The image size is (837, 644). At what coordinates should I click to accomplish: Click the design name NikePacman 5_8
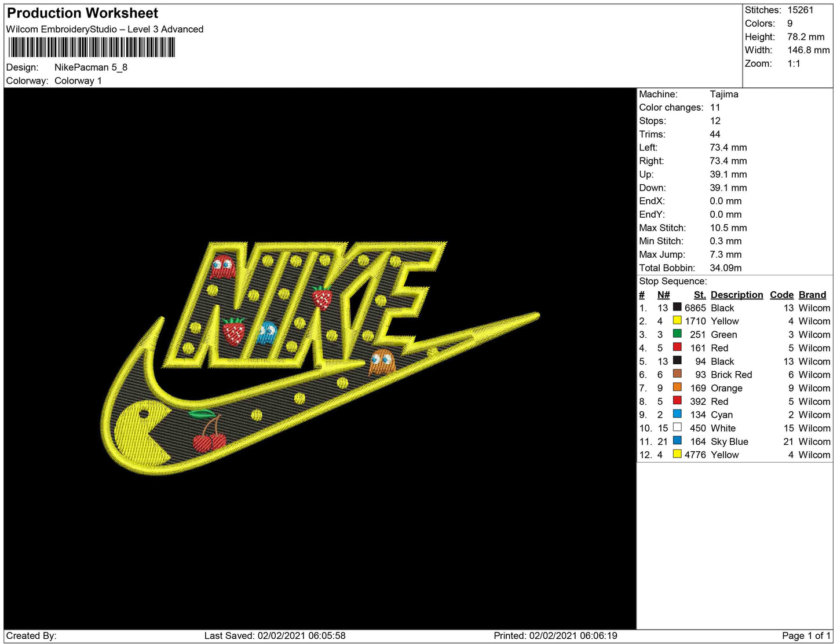point(91,67)
